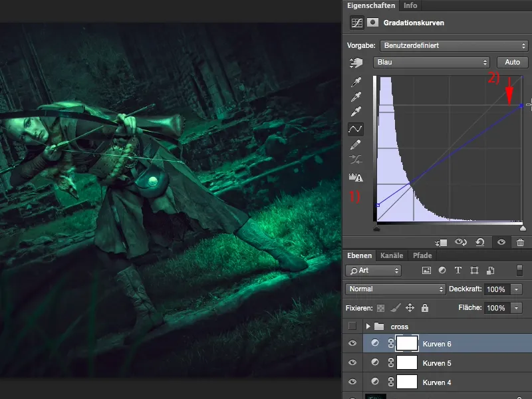The image size is (532, 399).
Task: Toggle the adjustment layer visibility in Properties
Action: (501, 242)
